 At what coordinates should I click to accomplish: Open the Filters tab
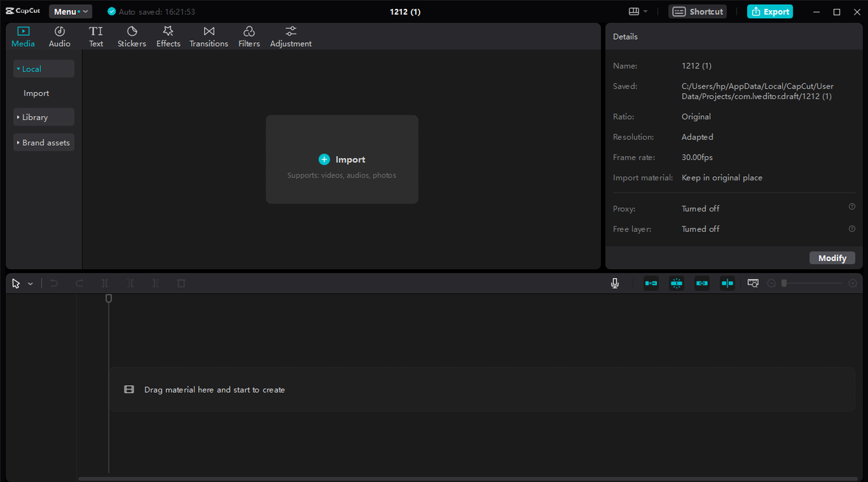pos(249,37)
